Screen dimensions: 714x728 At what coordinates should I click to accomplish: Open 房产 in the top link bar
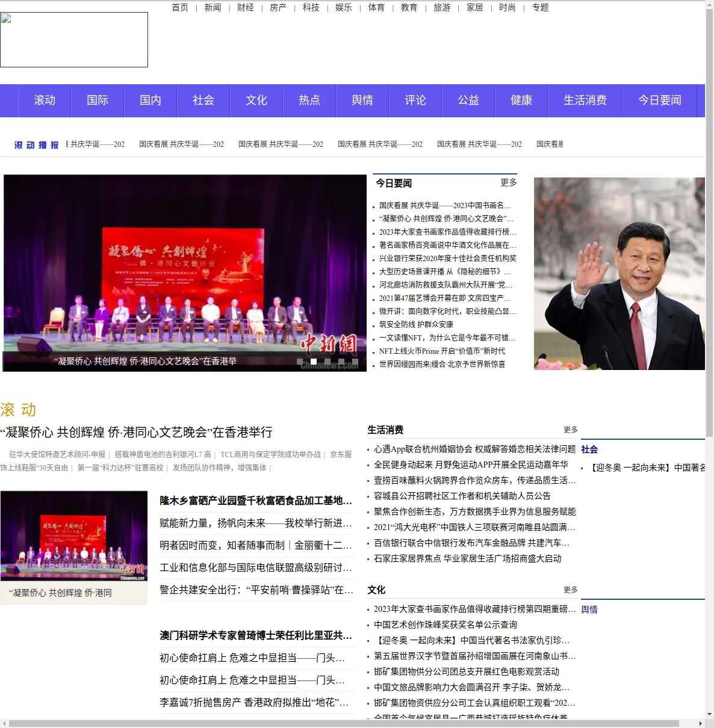[x=278, y=8]
